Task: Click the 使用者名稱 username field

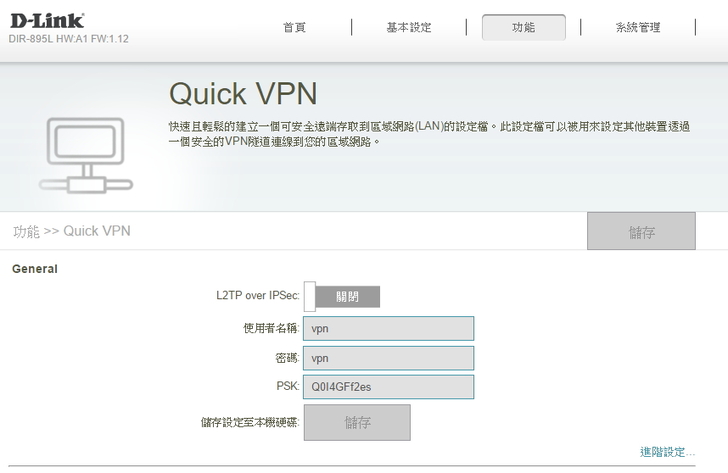Action: tap(388, 328)
